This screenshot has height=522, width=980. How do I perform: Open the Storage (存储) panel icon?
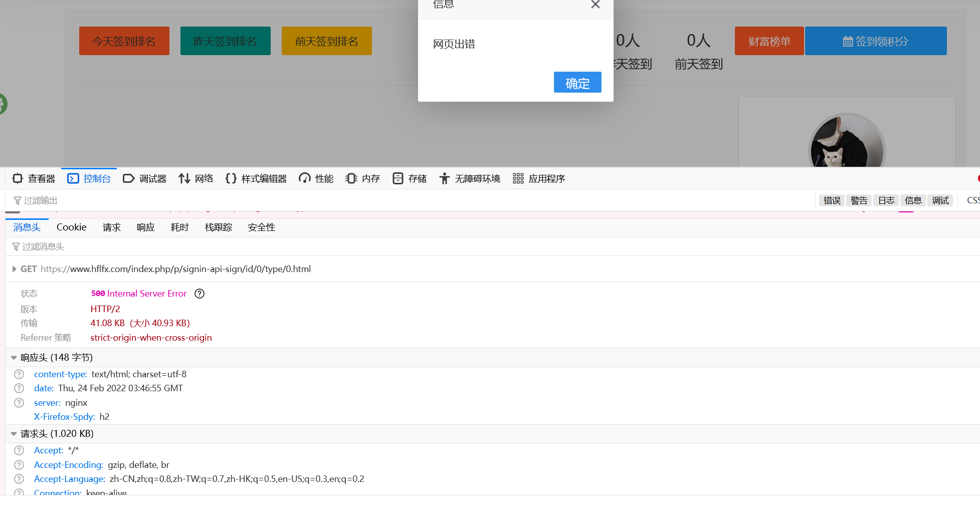(398, 179)
